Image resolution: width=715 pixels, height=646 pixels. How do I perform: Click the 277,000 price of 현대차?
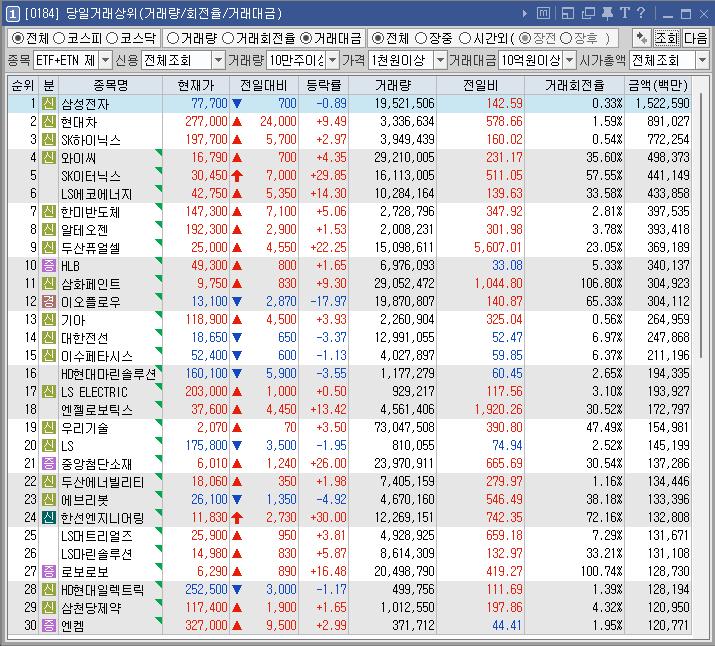click(x=206, y=122)
